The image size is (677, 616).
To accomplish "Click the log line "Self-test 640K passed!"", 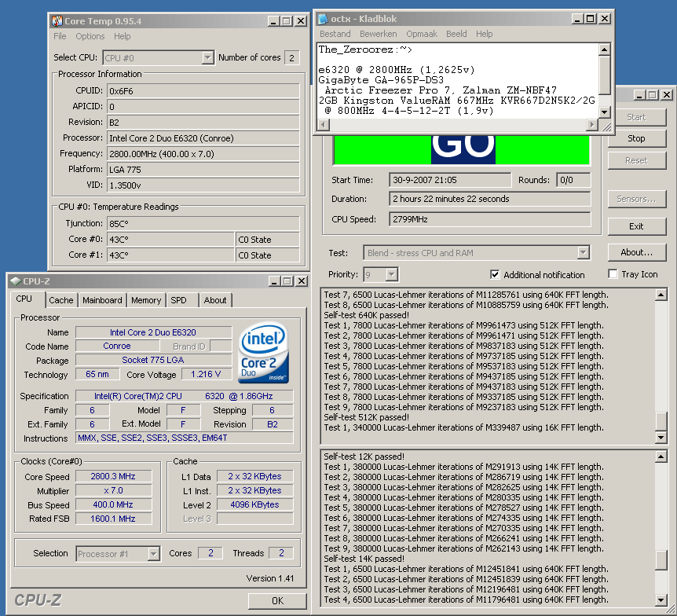I will [366, 315].
